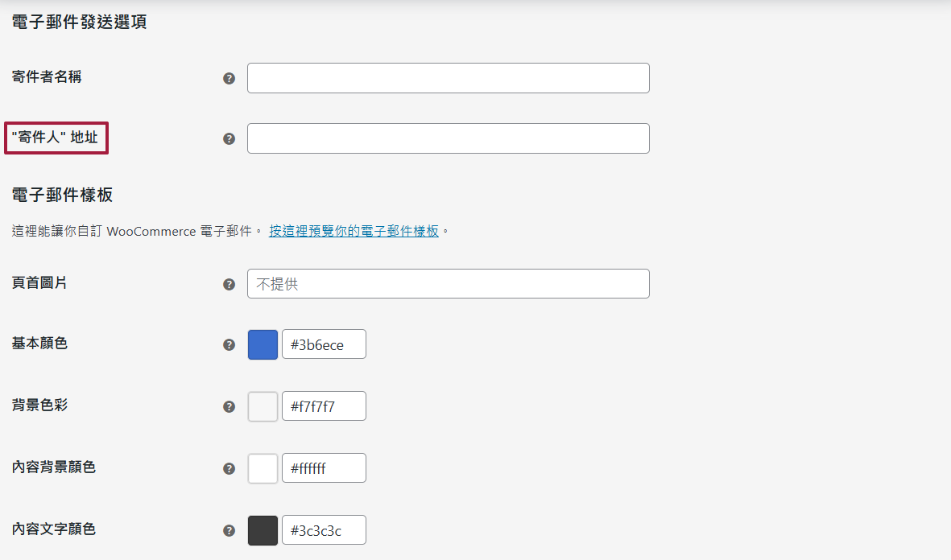Select the #f7f7f7 hex value field
This screenshot has height=560, width=951.
[x=324, y=406]
